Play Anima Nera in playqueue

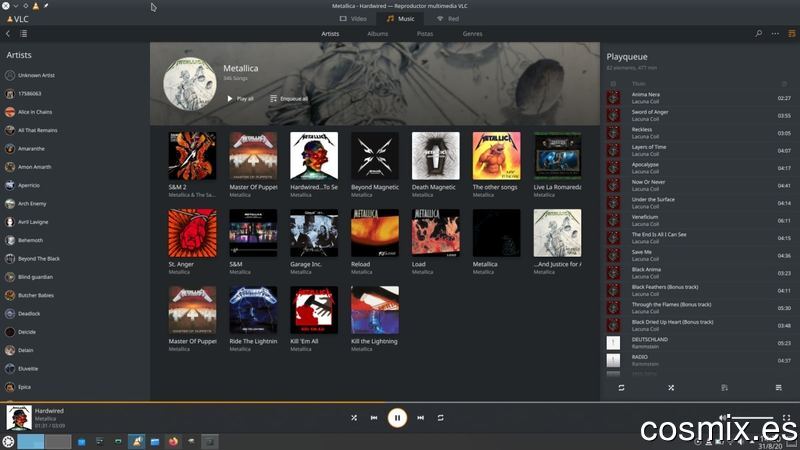pyautogui.click(x=699, y=98)
